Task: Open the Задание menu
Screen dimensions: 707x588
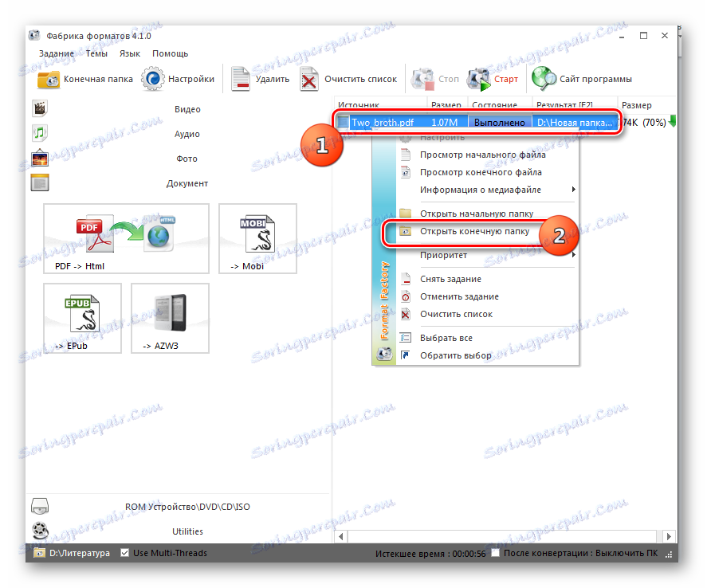Action: point(57,53)
